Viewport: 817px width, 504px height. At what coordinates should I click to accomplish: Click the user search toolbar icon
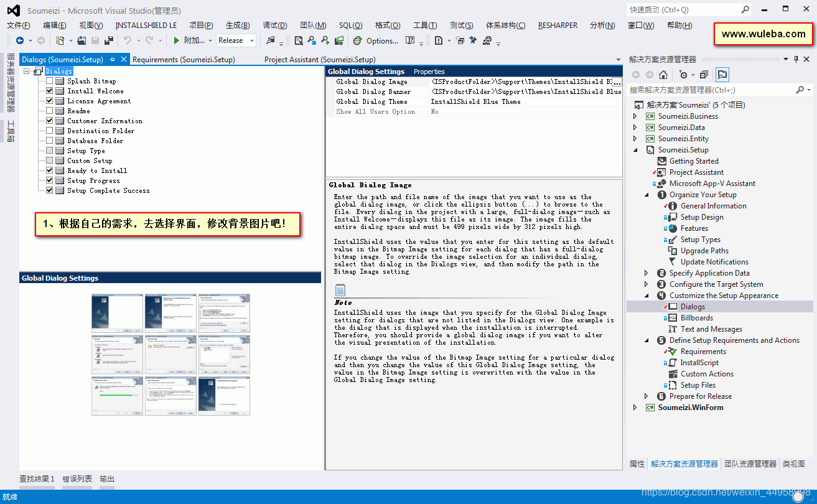pos(312,40)
